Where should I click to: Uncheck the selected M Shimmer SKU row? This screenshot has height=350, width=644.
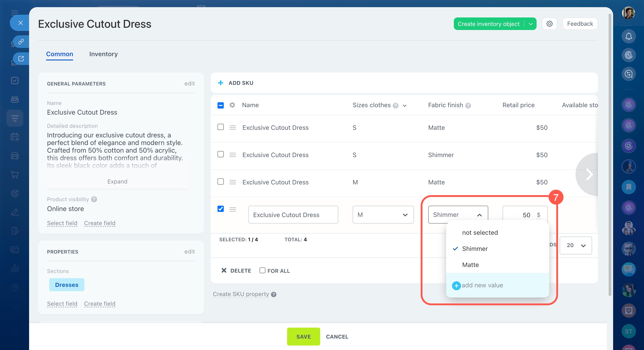pos(220,209)
